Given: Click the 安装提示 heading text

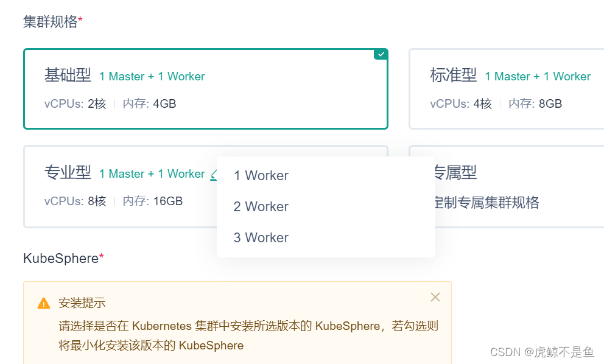Looking at the screenshot, I should pyautogui.click(x=82, y=303).
